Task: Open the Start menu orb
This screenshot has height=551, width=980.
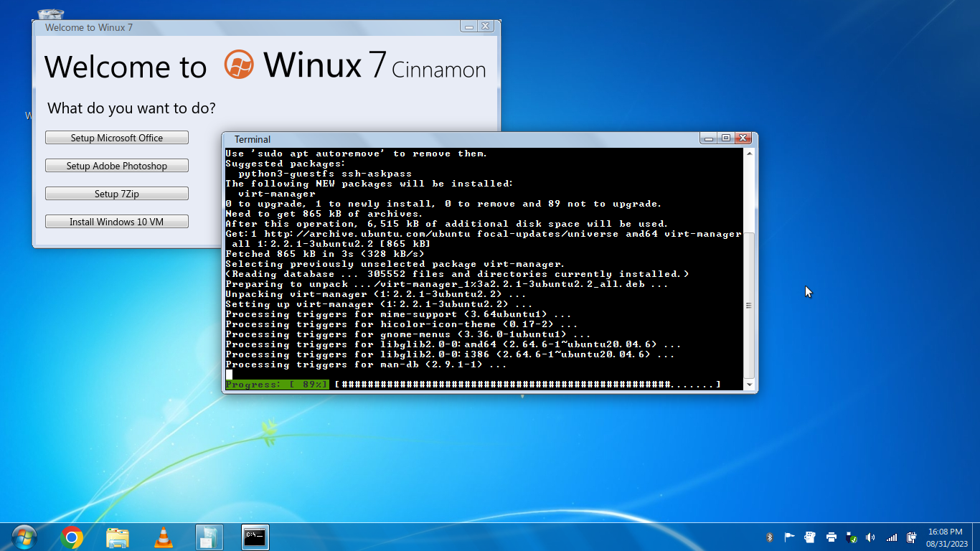Action: pos(24,537)
